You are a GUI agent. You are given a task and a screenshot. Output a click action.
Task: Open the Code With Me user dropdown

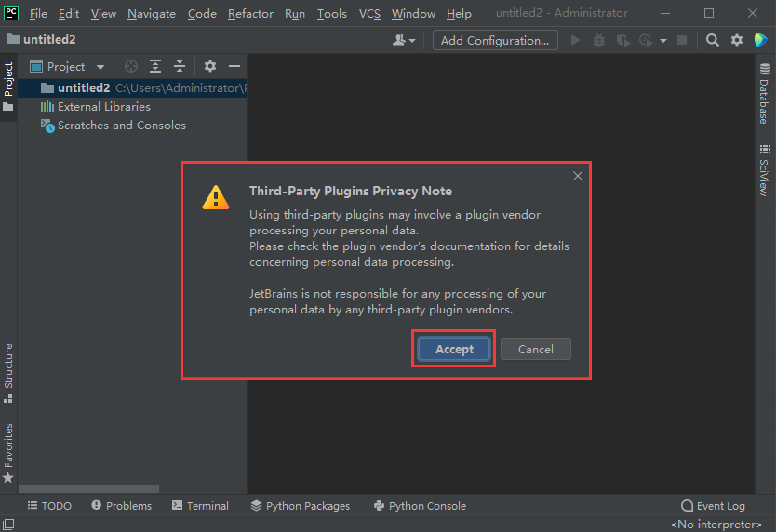click(404, 40)
